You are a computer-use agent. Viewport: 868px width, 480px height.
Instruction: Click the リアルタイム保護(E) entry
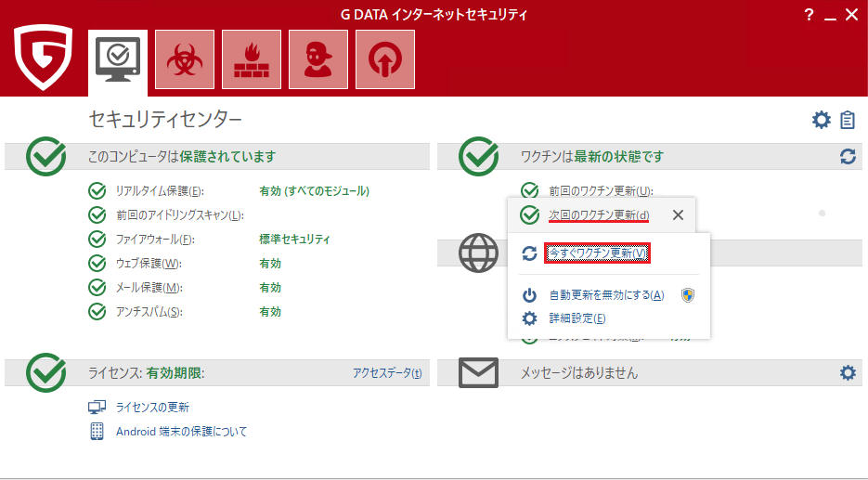point(160,191)
